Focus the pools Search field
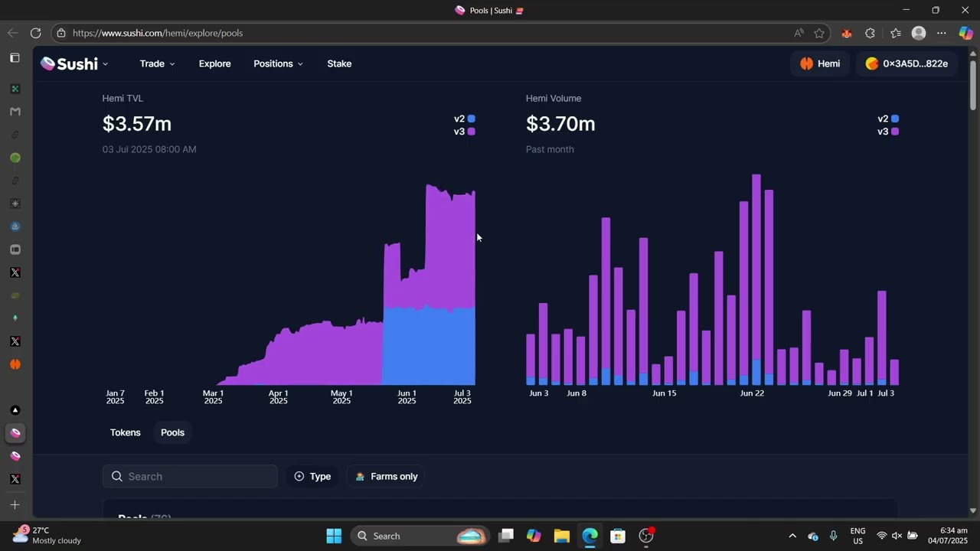 (190, 476)
